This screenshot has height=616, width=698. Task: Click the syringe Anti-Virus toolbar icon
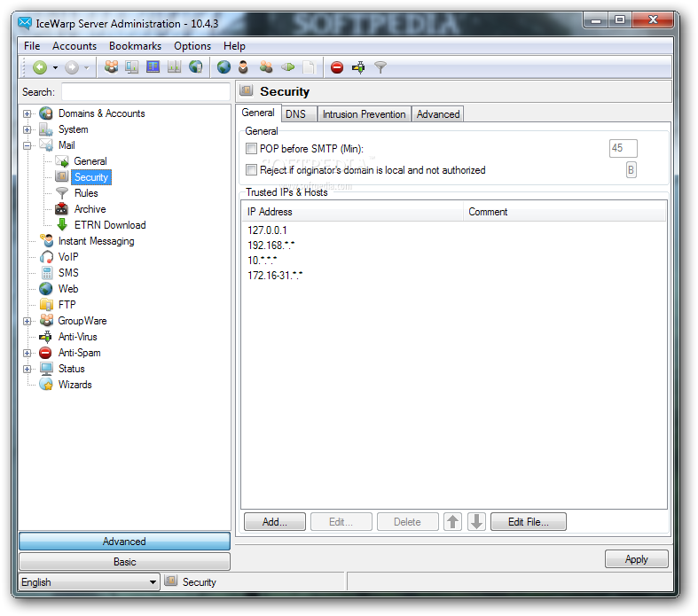358,67
